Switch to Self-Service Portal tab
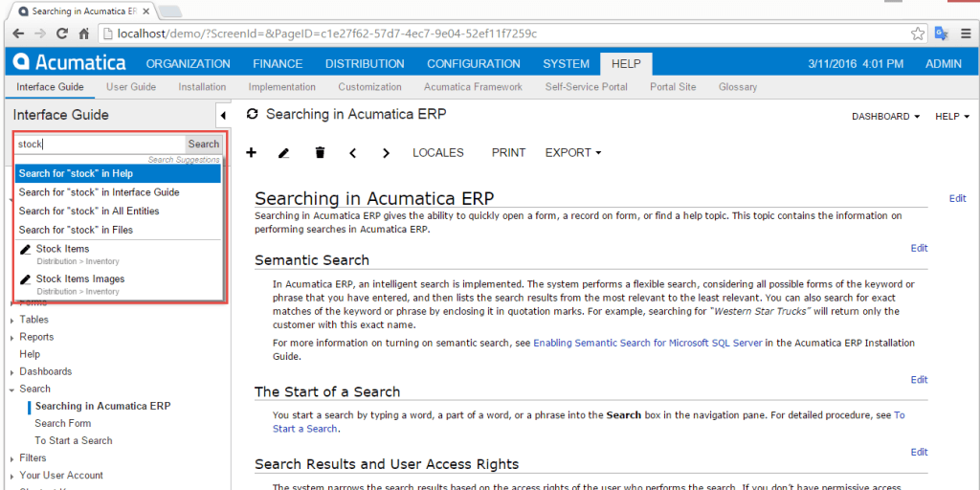The height and width of the screenshot is (490, 980). point(586,87)
